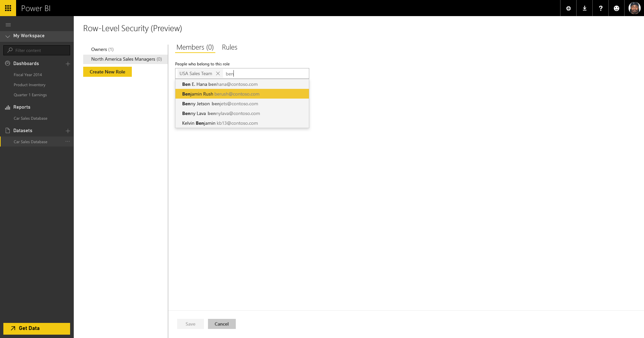Click the Dashboards section header
The image size is (644, 338).
pos(26,63)
